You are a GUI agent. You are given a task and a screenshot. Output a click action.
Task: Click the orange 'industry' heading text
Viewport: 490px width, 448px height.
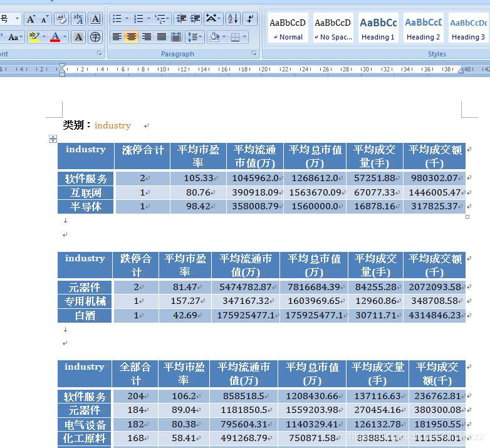click(113, 125)
